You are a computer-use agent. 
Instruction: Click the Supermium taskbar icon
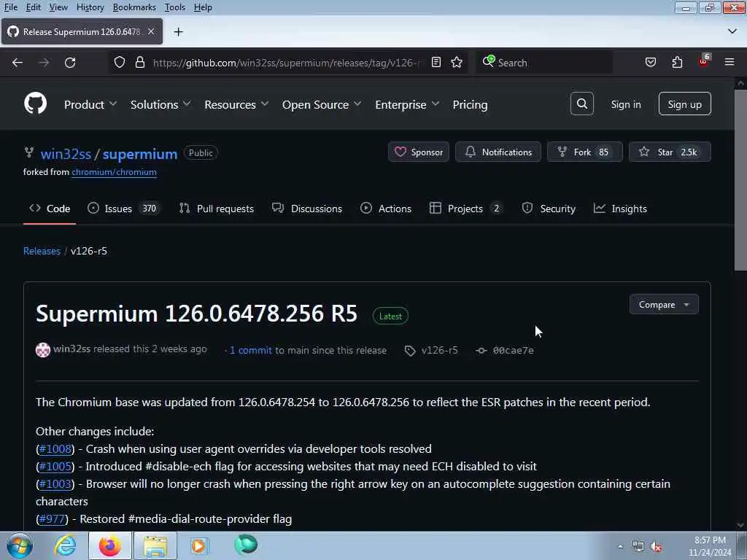coord(246,545)
